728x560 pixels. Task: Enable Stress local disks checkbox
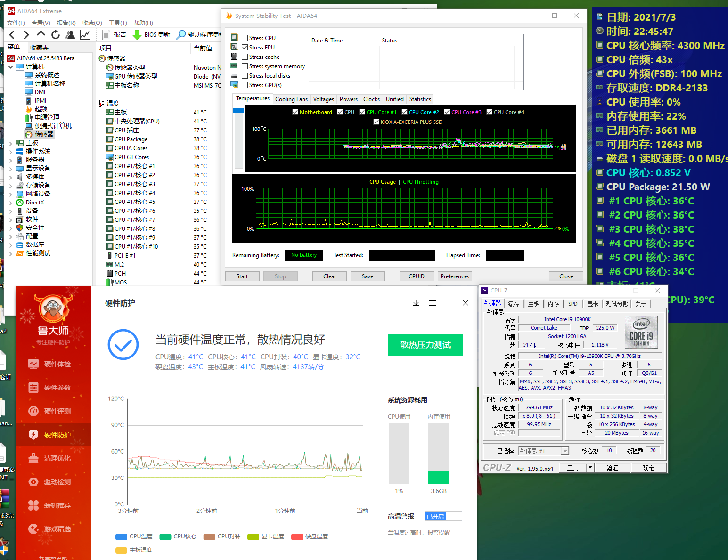(x=245, y=76)
